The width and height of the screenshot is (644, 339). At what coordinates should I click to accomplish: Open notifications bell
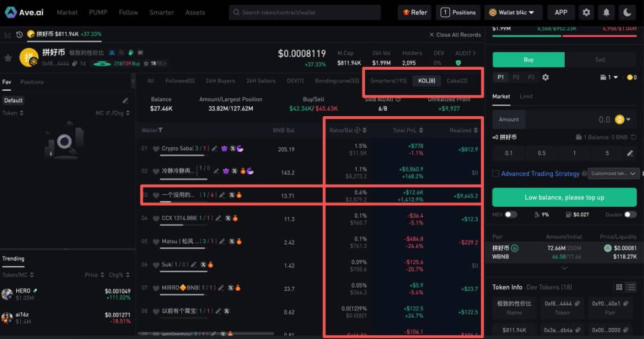[x=606, y=13]
